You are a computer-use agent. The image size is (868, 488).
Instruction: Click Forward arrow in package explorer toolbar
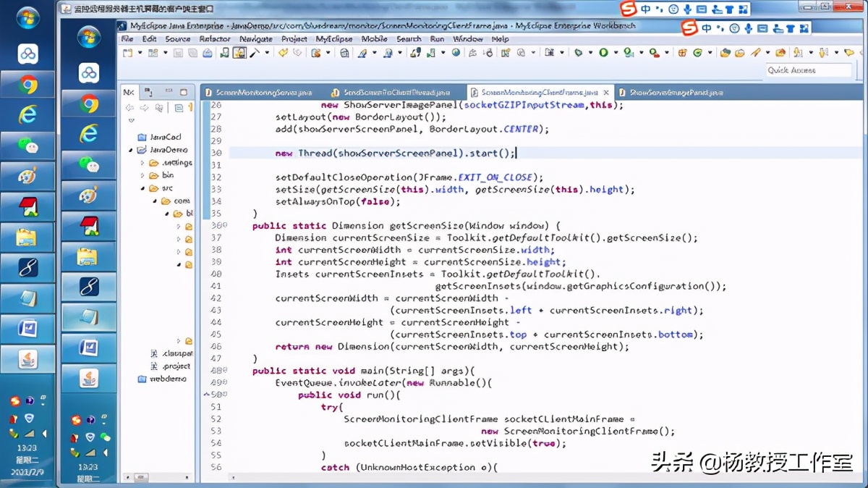tap(144, 108)
